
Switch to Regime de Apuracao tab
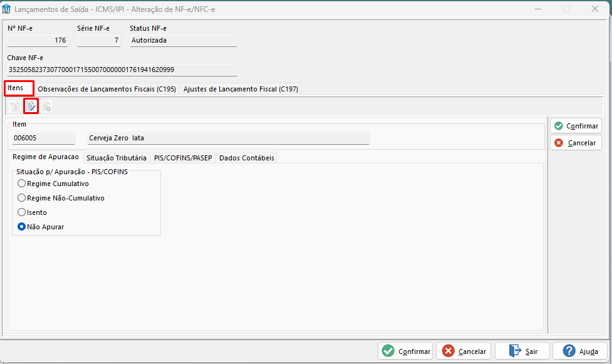(x=46, y=157)
